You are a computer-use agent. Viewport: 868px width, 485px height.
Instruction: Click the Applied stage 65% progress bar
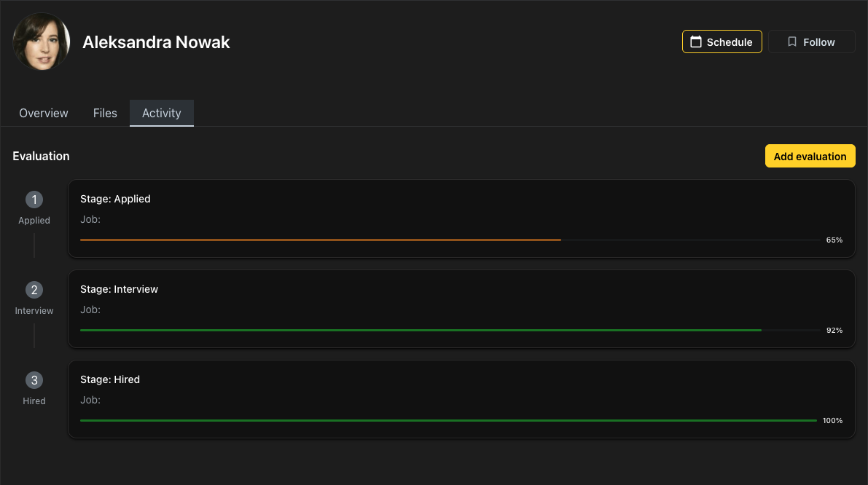(450, 240)
